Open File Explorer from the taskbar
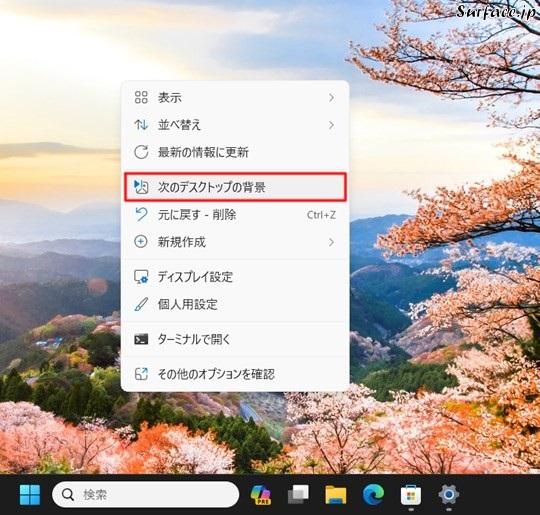The height and width of the screenshot is (515, 540). (336, 495)
